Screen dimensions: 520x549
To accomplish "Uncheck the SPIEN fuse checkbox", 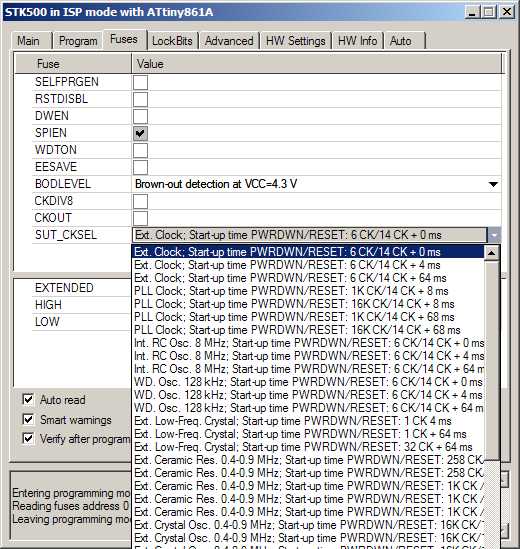I will coord(140,133).
